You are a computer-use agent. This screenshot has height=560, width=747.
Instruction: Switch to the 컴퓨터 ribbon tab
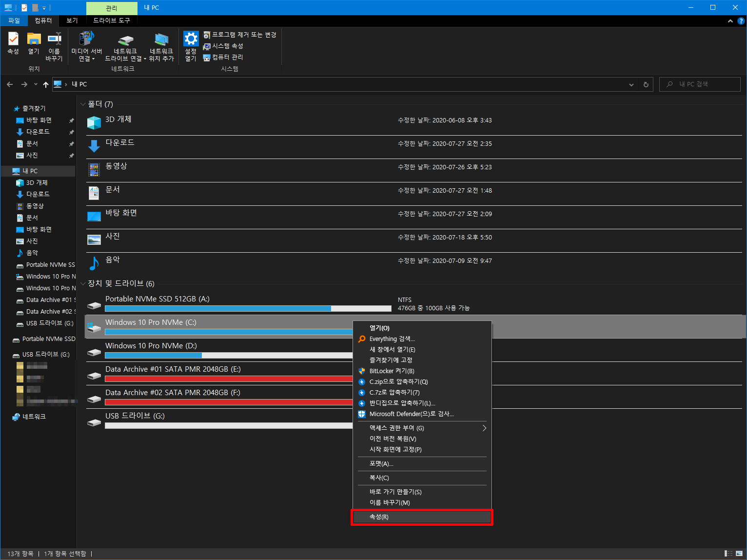pos(43,20)
